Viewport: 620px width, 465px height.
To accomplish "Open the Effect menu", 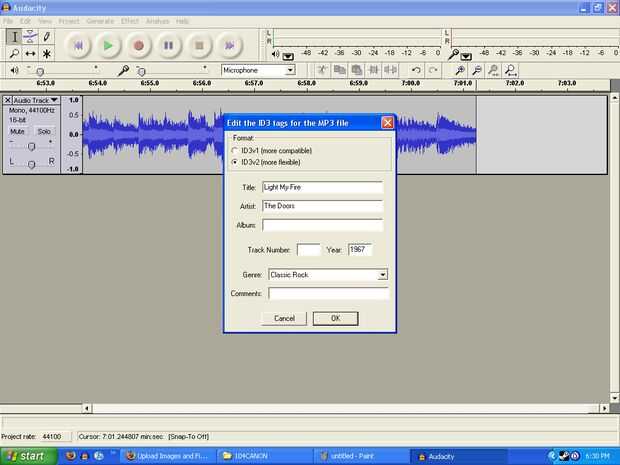I will (x=130, y=21).
